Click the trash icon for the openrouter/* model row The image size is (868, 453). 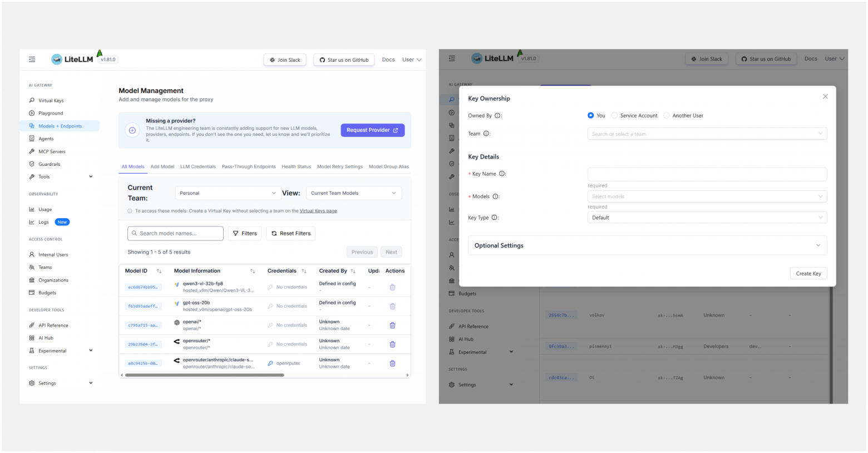tap(392, 344)
